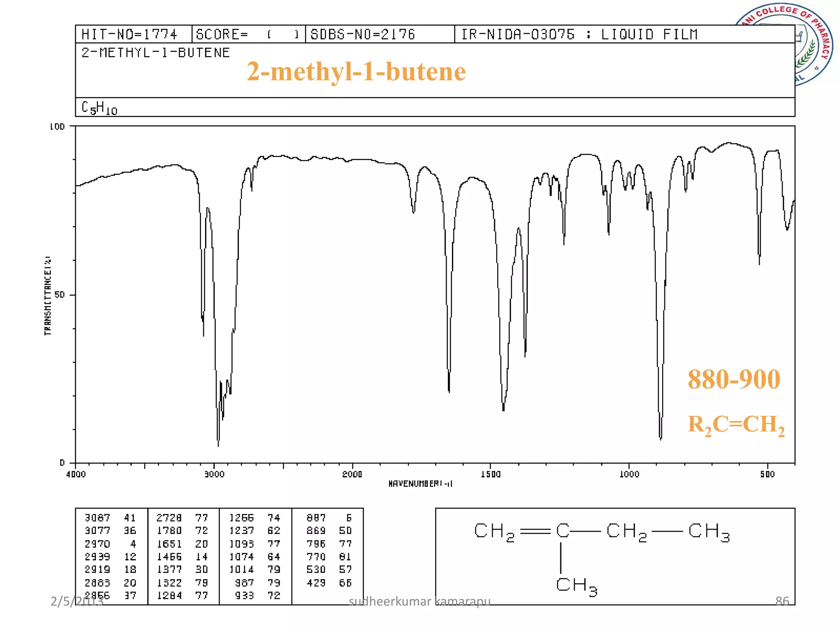Select the 2970 peak table entry
The height and width of the screenshot is (630, 840).
coord(110,544)
